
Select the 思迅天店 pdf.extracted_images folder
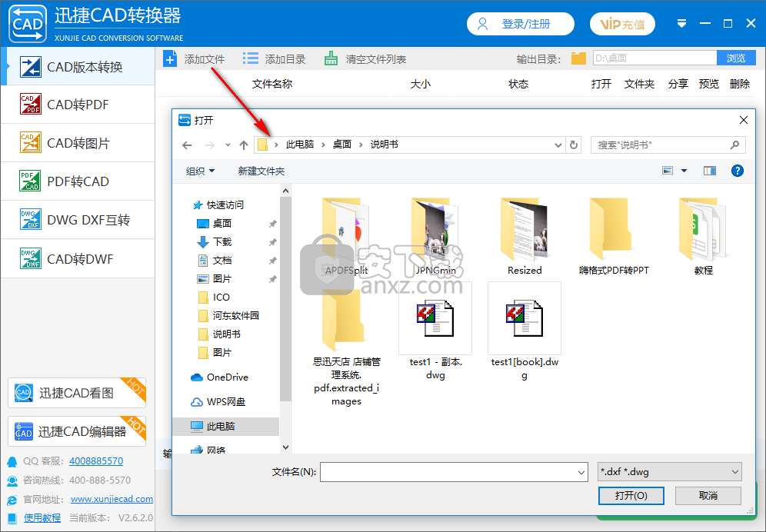click(x=346, y=347)
